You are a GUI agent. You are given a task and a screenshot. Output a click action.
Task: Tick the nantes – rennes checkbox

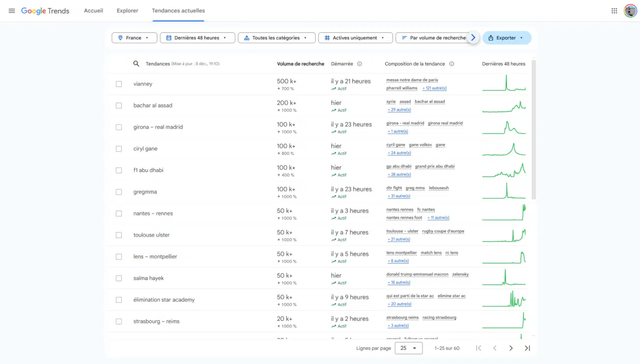[119, 213]
